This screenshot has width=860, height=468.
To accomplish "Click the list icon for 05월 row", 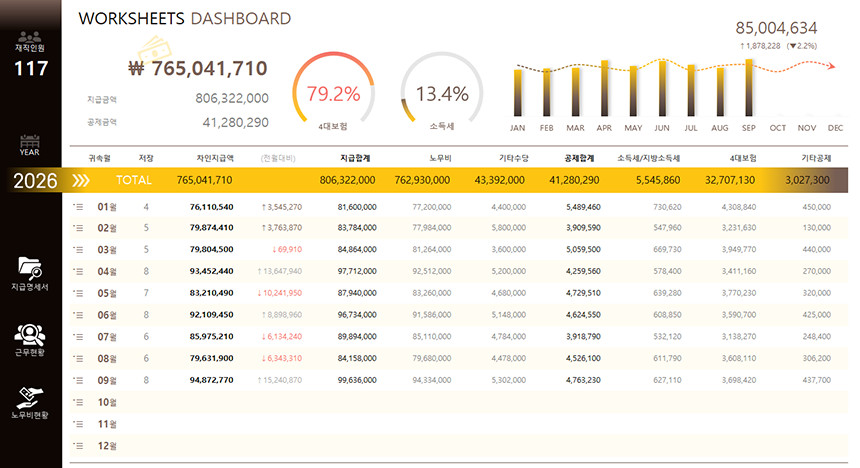I will point(78,293).
